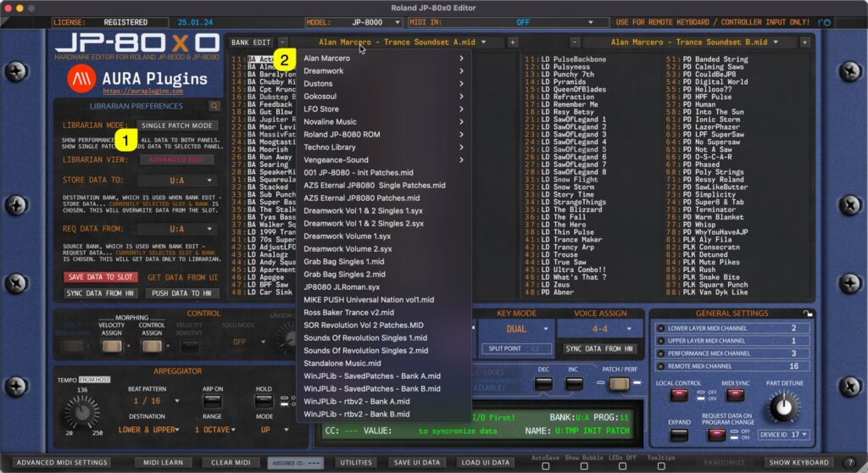The width and height of the screenshot is (868, 473).
Task: Open the arpeggiator Destination dropdown
Action: pos(148,430)
